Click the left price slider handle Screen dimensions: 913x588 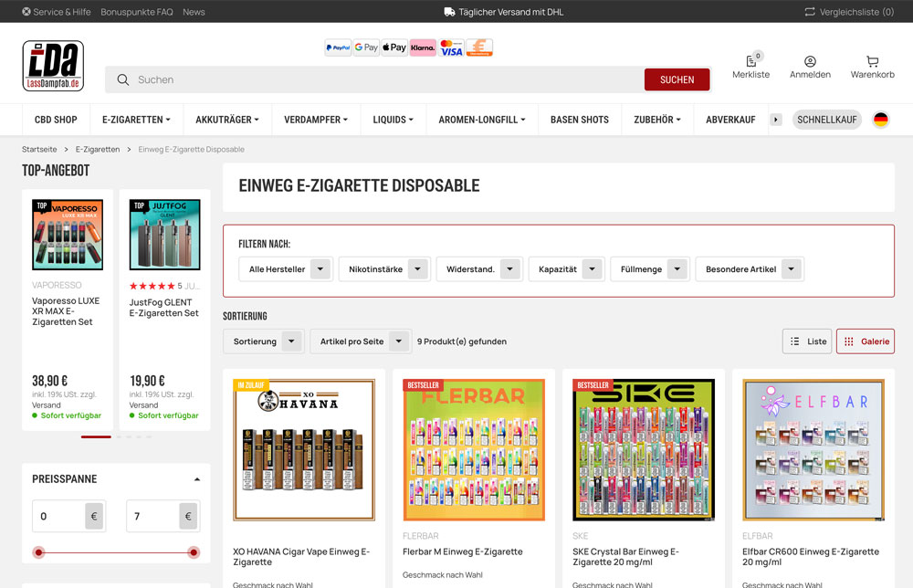[38, 552]
